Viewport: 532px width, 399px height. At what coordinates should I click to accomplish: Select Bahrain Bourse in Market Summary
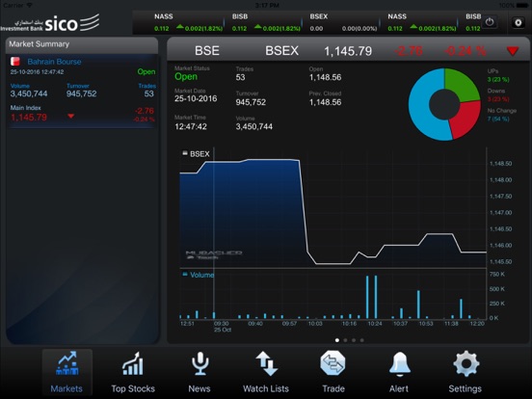click(54, 62)
